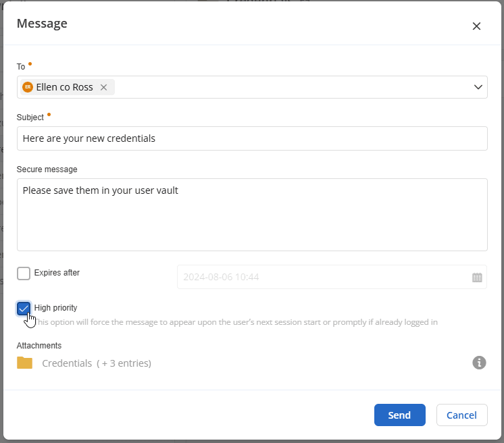Click the expiration date field
The image size is (504, 443).
[x=323, y=277]
